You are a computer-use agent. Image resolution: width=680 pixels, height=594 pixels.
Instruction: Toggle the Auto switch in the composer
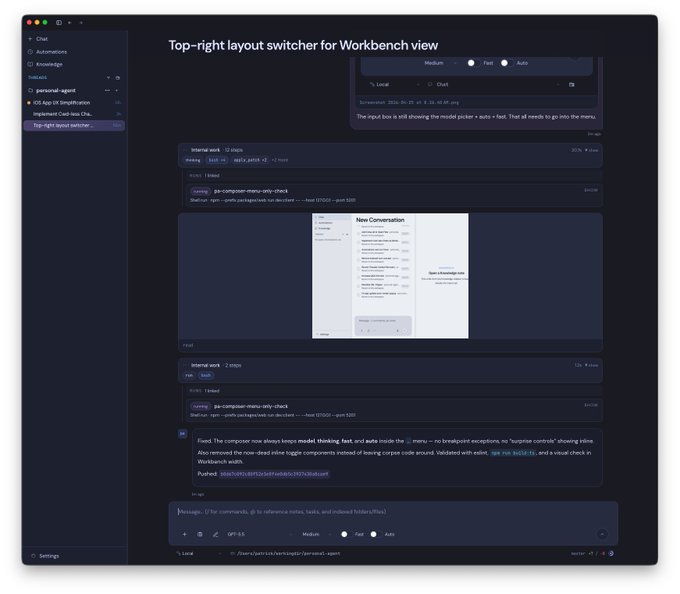click(x=376, y=534)
